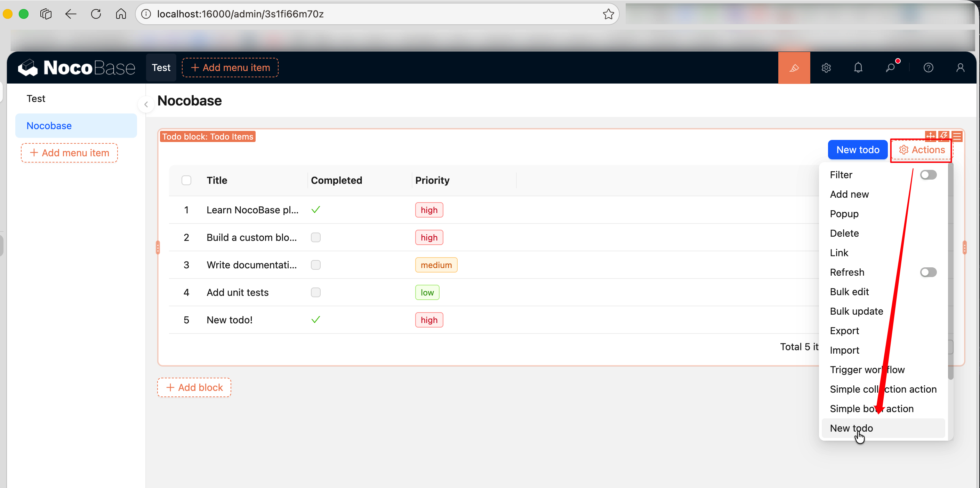Click the blue New todo button
This screenshot has width=980, height=488.
click(858, 150)
